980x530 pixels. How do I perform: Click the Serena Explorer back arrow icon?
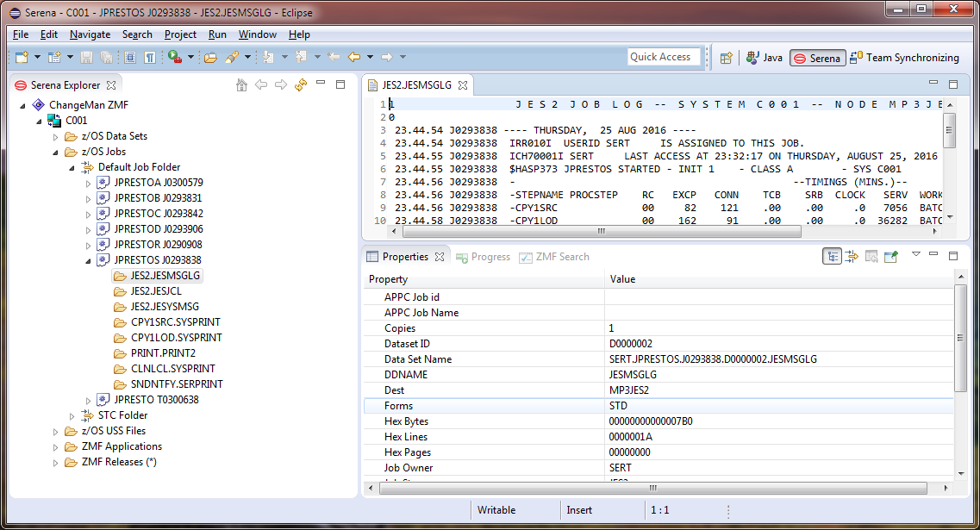pos(261,84)
